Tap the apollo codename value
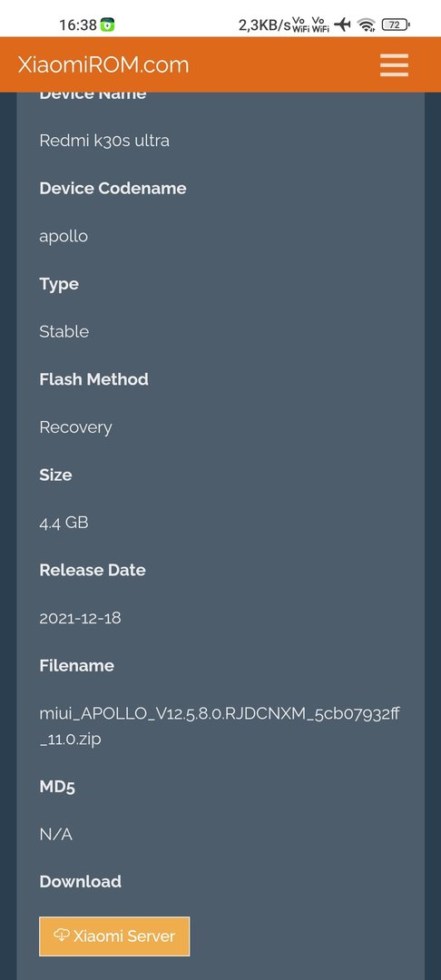The image size is (441, 980). tap(64, 236)
